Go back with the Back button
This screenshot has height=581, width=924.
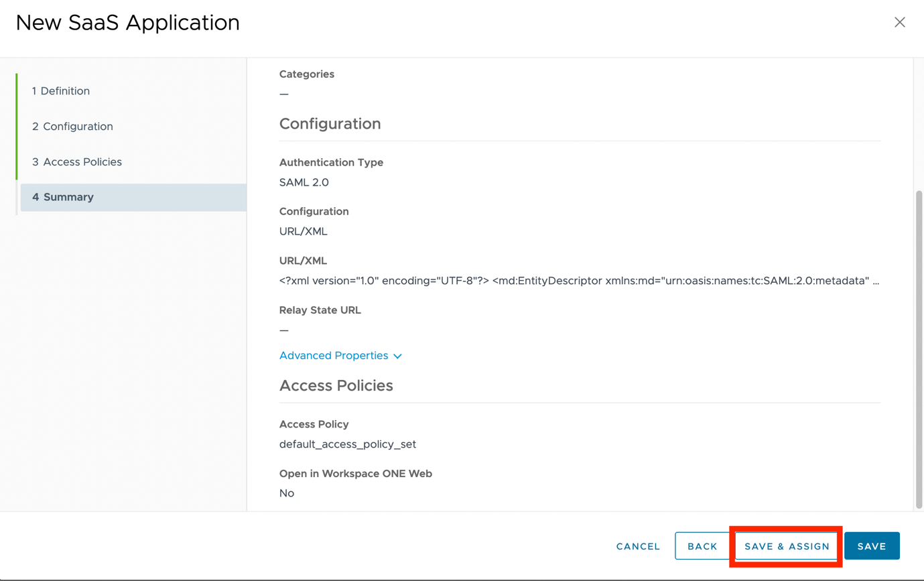(702, 546)
